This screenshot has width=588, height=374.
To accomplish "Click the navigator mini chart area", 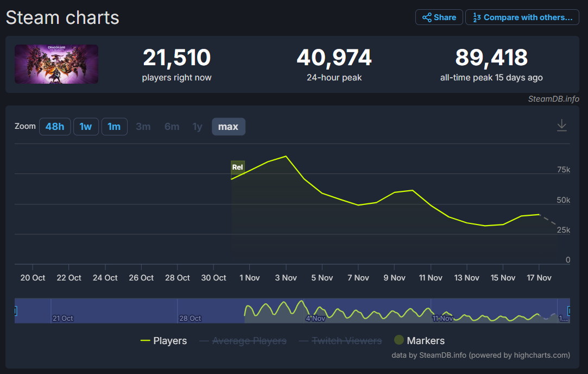I will coord(292,310).
